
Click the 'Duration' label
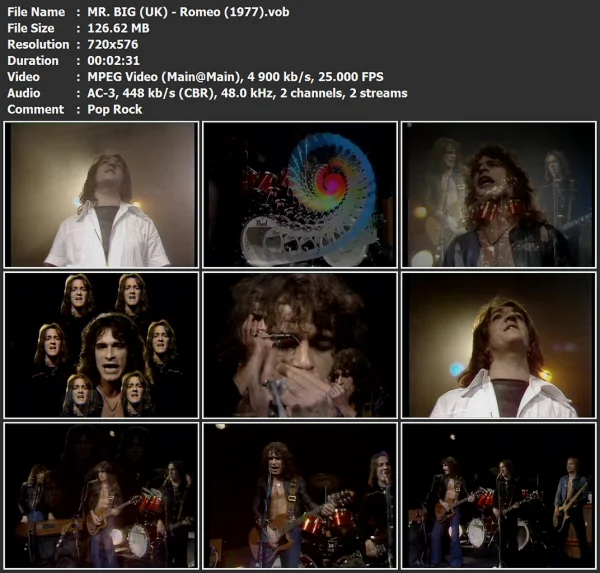pyautogui.click(x=33, y=60)
